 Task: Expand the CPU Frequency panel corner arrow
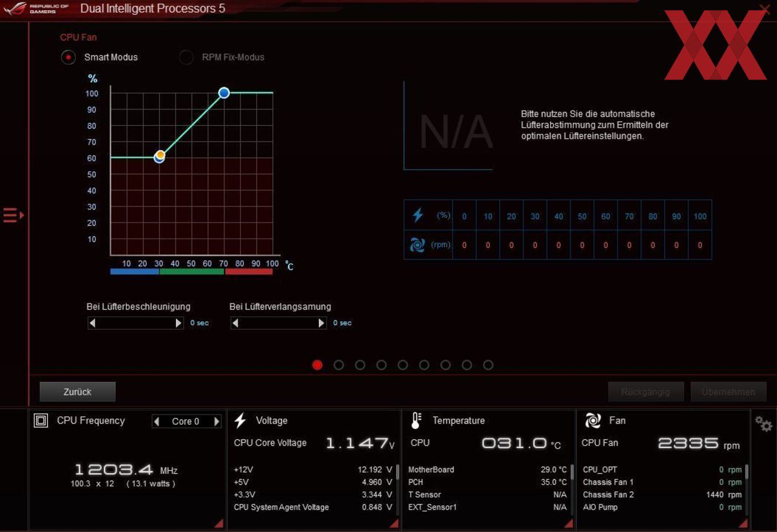coord(219,523)
